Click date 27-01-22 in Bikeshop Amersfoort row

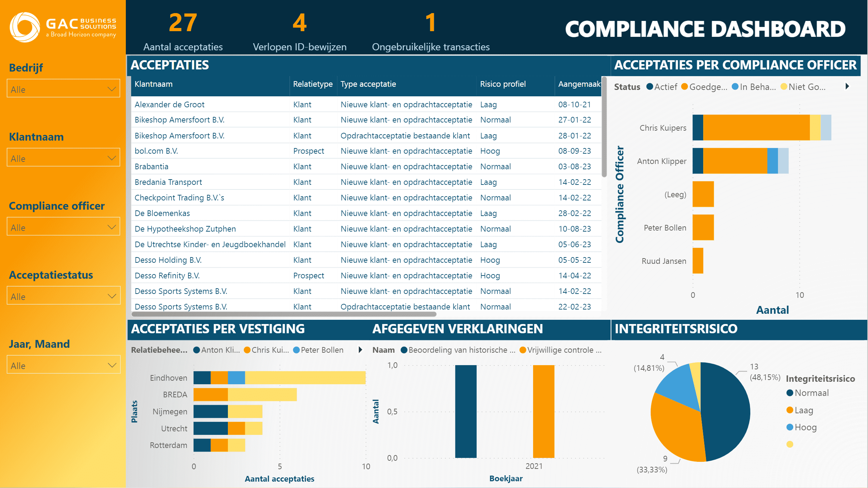(x=575, y=120)
